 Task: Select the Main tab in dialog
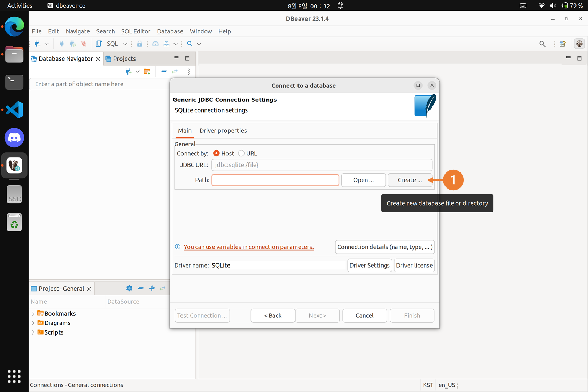(x=185, y=131)
